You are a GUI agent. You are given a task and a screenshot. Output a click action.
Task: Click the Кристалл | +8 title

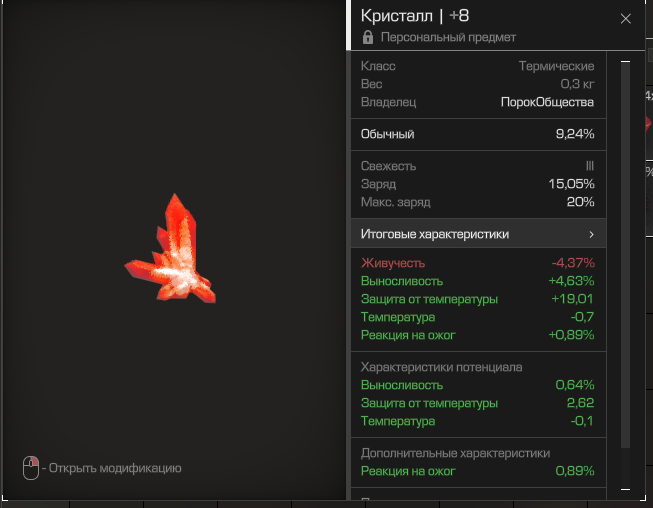[x=415, y=16]
